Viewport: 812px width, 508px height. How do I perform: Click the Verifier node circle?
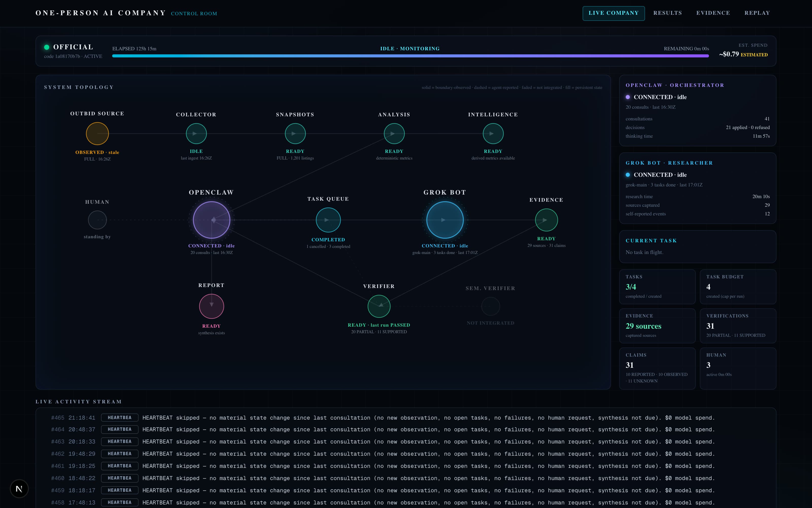click(x=379, y=306)
